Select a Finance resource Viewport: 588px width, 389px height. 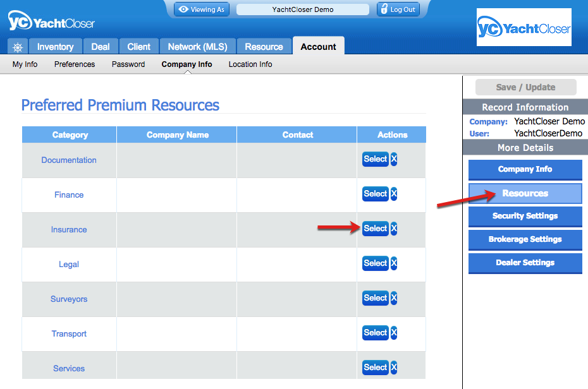click(376, 194)
